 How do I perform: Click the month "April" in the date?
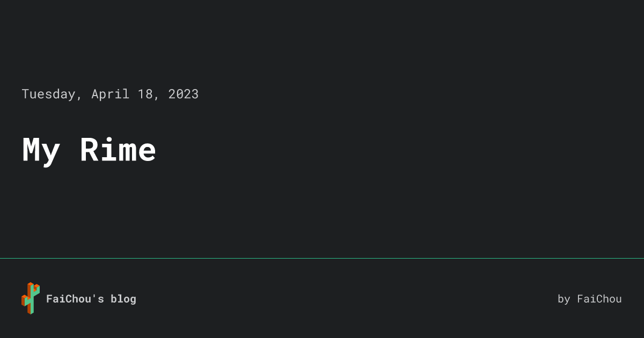click(x=110, y=94)
